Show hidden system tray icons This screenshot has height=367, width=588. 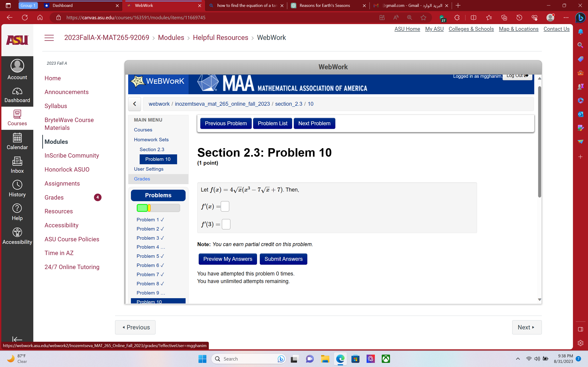[x=518, y=359]
